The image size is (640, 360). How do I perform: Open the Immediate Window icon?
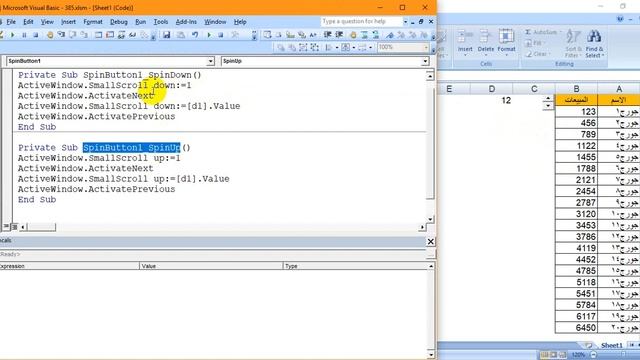pos(110,35)
